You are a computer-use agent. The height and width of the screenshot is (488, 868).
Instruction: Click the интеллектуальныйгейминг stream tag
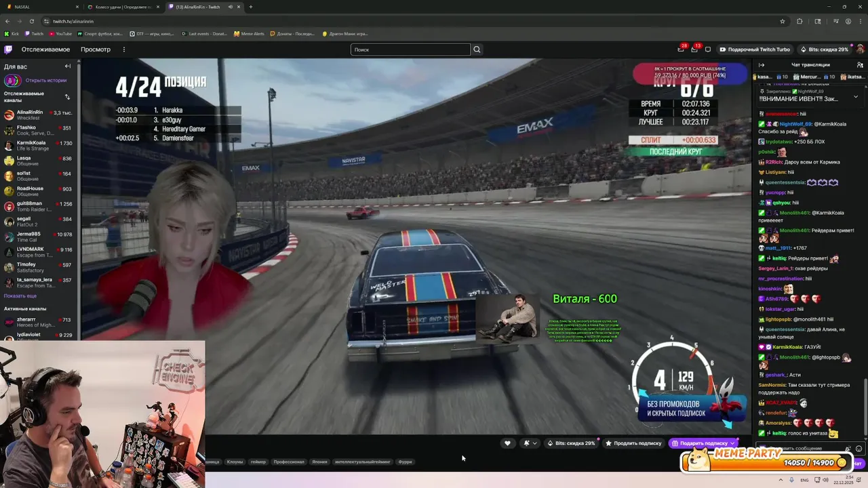click(363, 462)
